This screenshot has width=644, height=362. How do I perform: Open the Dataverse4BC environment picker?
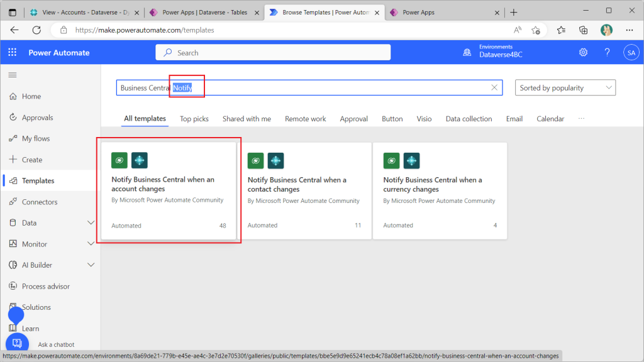pyautogui.click(x=500, y=52)
